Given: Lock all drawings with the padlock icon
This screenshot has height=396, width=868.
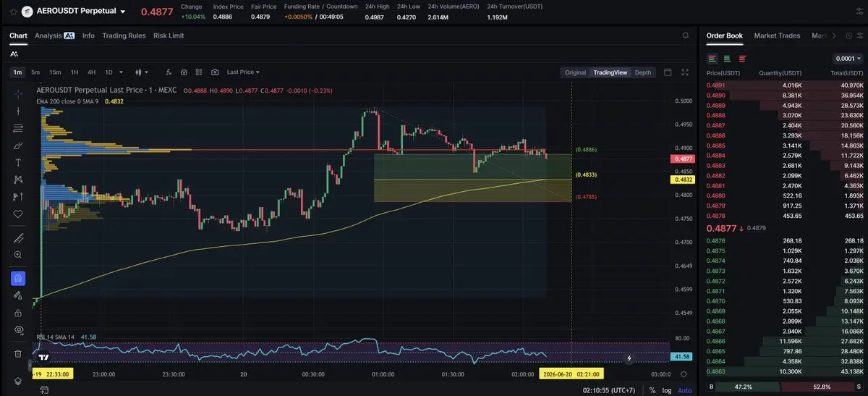Looking at the screenshot, I should point(18,312).
